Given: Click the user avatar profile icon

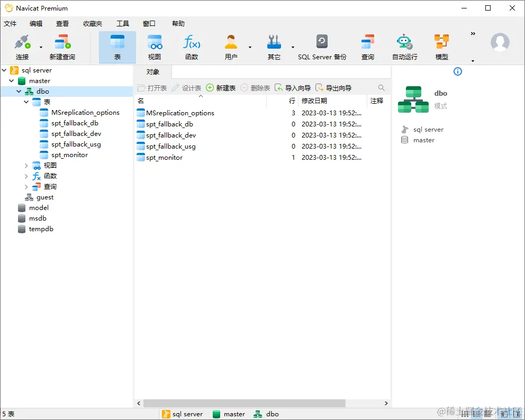Looking at the screenshot, I should tap(500, 42).
